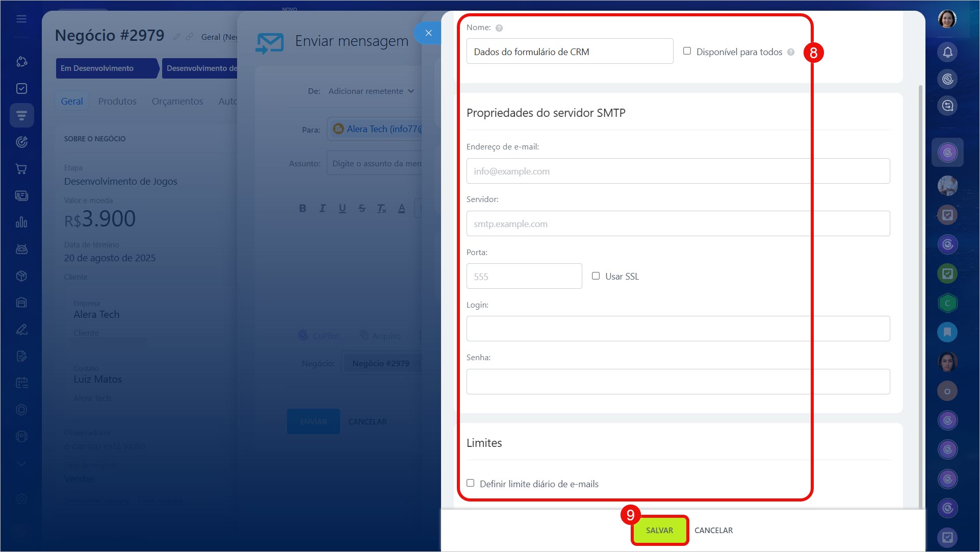Expand the sidebar chevron at bottom
Viewport: 980px width, 552px height.
(x=21, y=464)
